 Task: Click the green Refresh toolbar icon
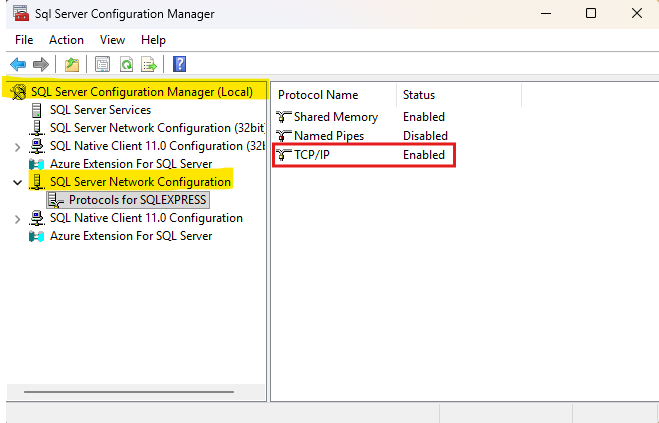pyautogui.click(x=126, y=65)
